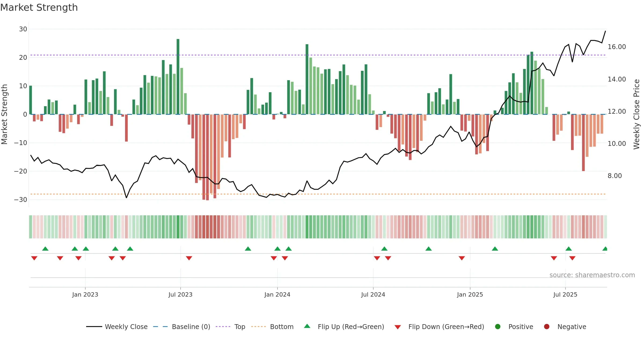Screen dimensions: 644x362
Task: Click the red flip-down triangle just before Jan 2025
Action: 462,258
